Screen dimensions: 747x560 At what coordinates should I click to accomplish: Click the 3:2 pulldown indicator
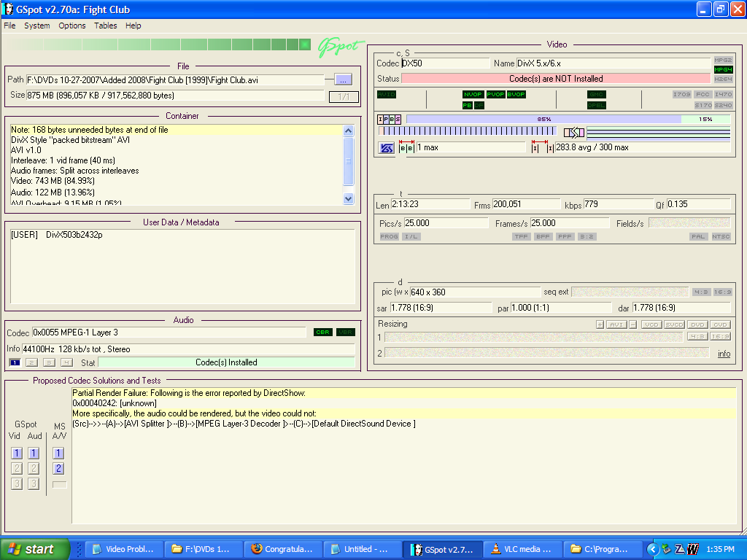tap(587, 237)
